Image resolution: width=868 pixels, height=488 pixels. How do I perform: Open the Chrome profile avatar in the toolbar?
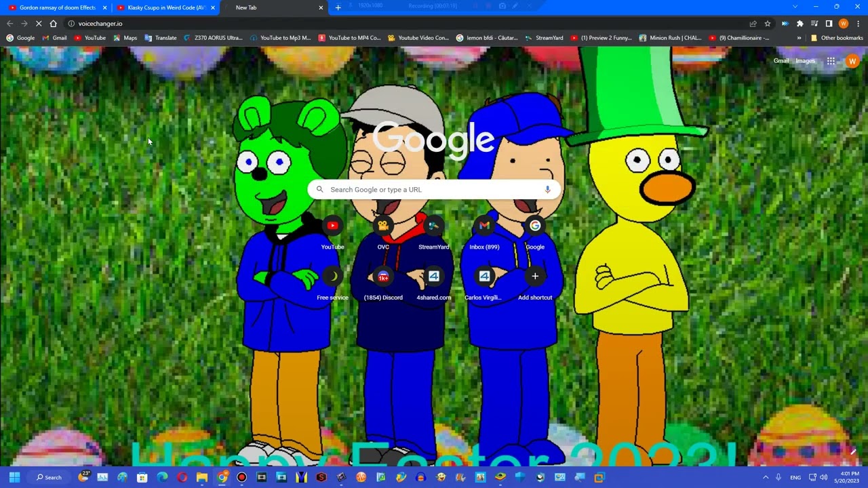[x=844, y=23]
